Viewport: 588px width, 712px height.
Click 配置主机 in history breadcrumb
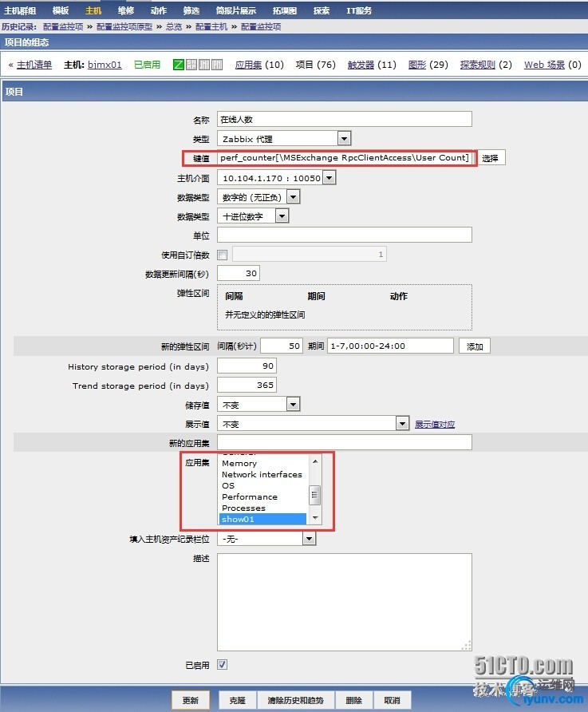211,27
